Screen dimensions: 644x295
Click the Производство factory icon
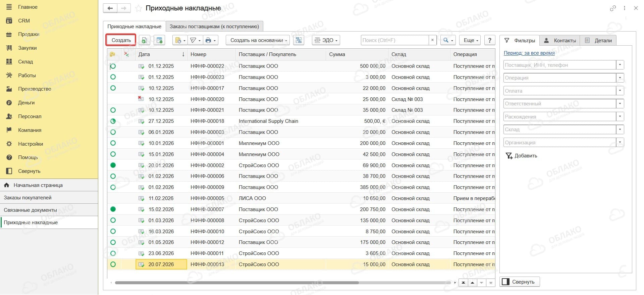tap(9, 89)
